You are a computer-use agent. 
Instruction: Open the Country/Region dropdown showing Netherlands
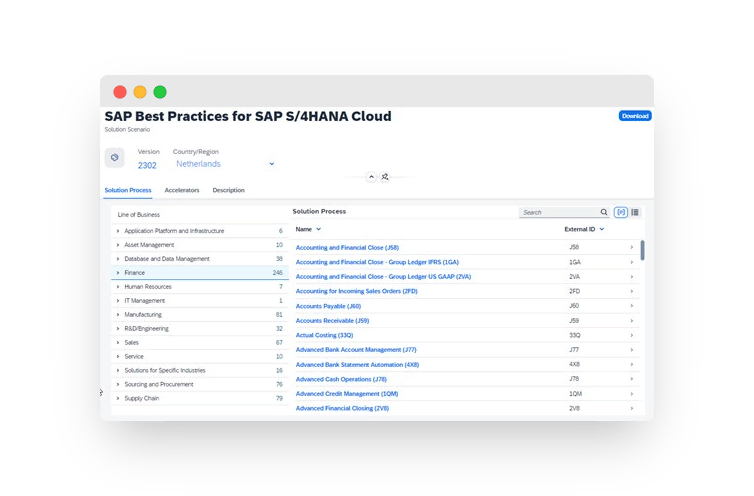point(225,164)
